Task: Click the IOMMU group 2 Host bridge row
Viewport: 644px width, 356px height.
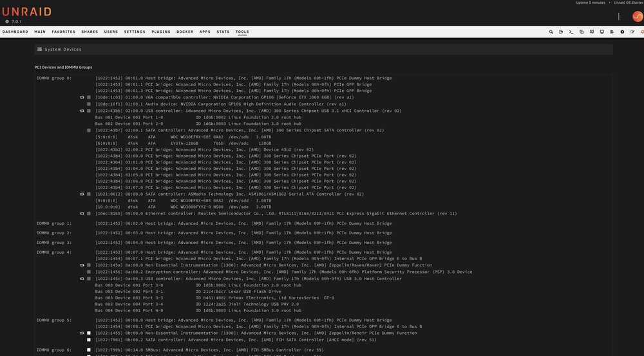Action: (x=243, y=233)
